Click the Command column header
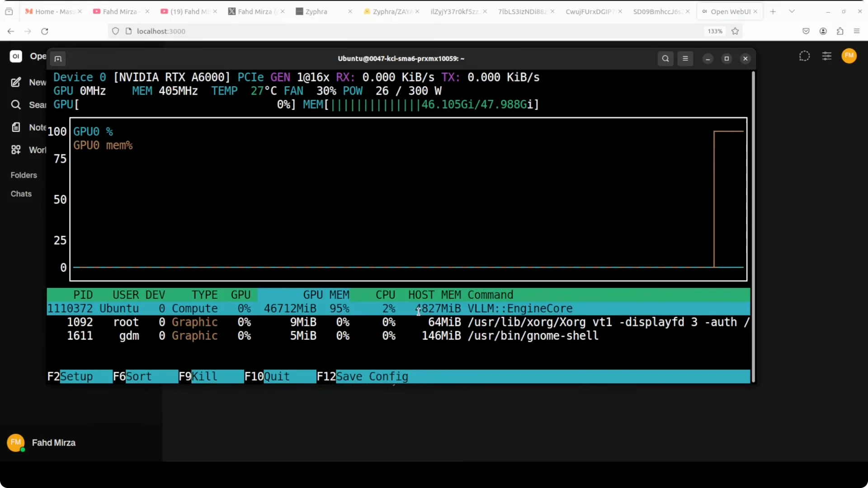 pos(490,295)
